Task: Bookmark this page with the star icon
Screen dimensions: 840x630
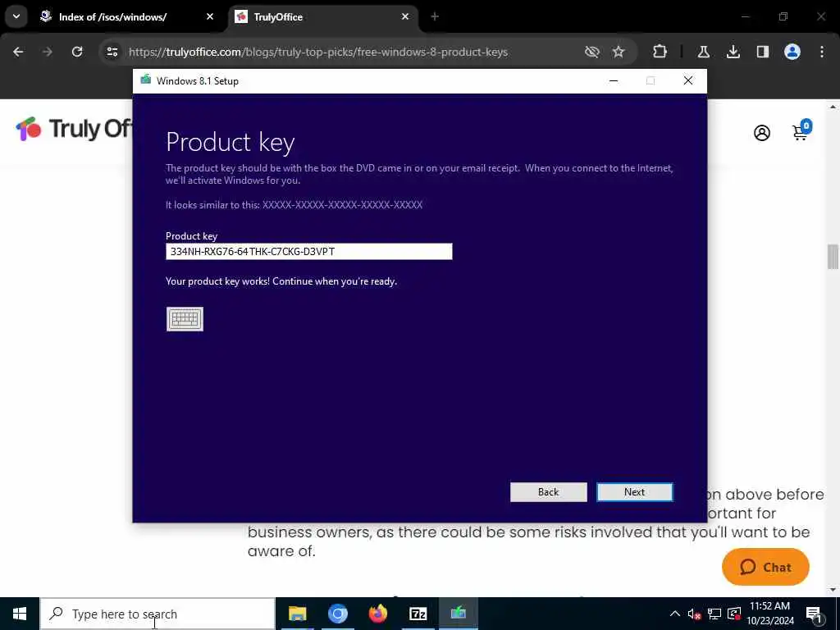Action: 619,52
